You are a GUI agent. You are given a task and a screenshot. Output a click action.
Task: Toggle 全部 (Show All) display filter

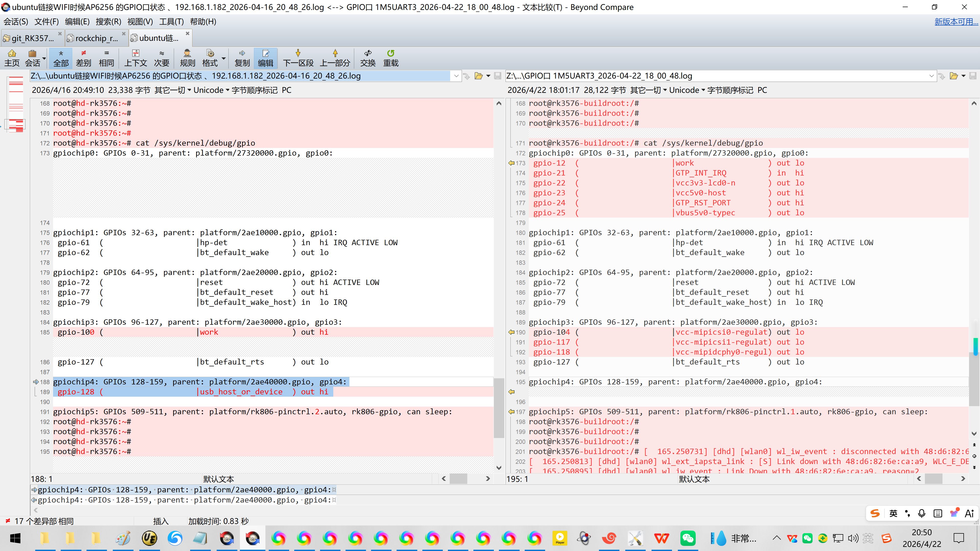tap(61, 58)
